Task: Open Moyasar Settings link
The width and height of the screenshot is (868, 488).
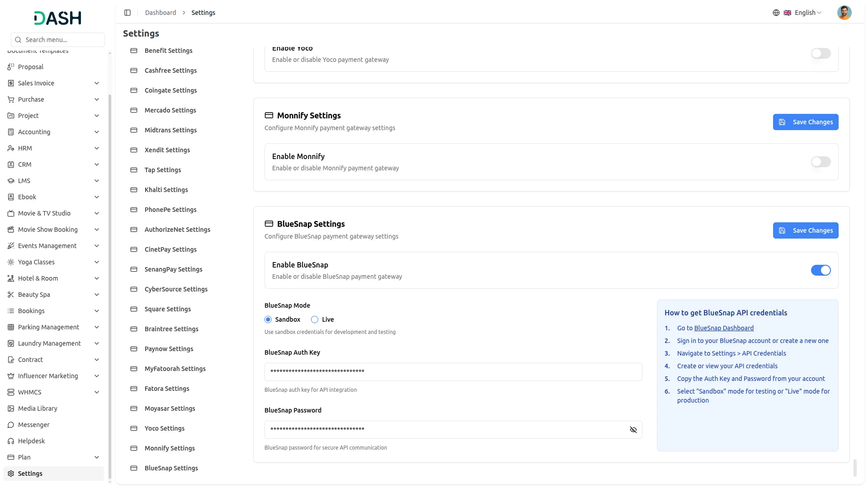Action: click(x=170, y=408)
